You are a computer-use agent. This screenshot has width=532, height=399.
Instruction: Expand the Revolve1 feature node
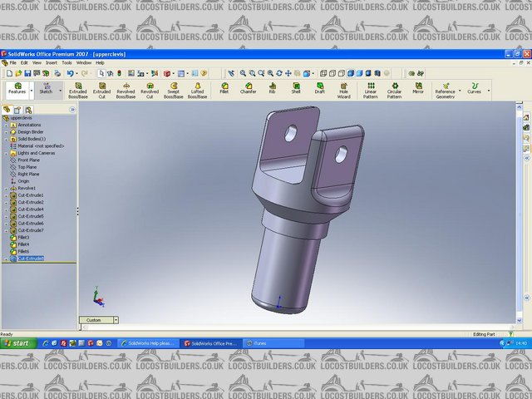5,188
